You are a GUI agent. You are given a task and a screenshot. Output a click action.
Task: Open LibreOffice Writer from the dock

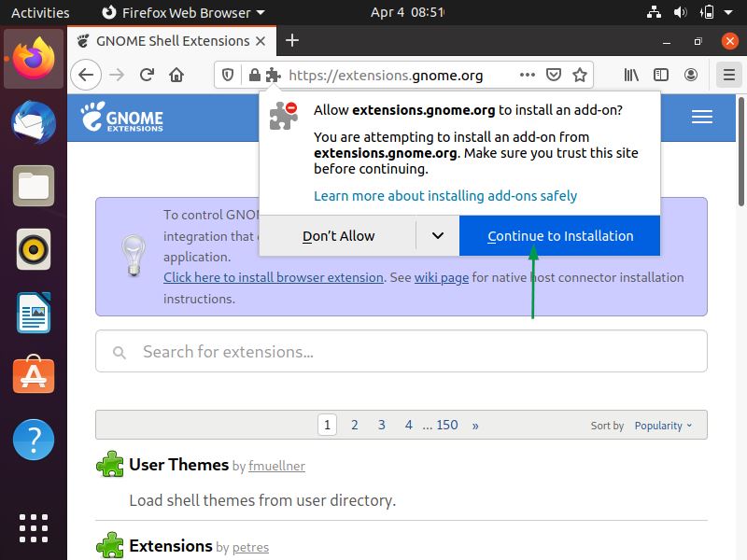(34, 313)
